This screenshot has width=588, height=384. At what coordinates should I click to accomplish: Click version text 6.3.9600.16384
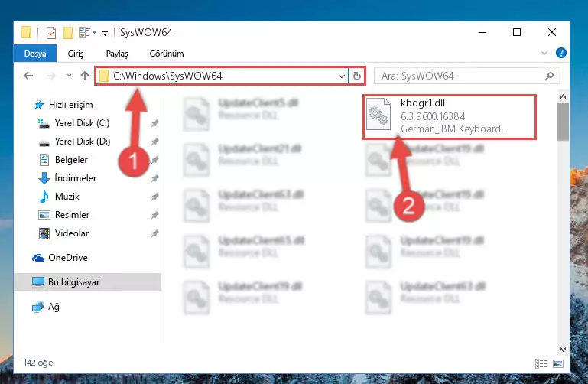pyautogui.click(x=433, y=116)
